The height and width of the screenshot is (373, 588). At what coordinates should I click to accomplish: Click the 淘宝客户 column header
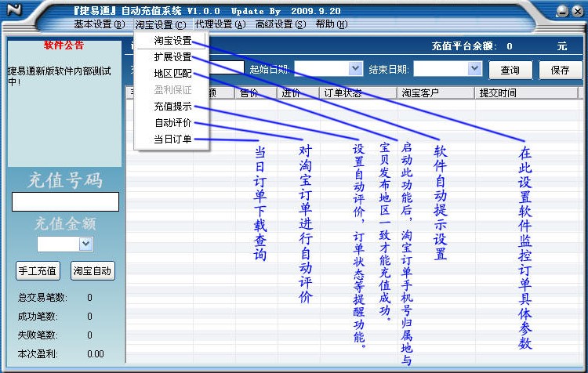pyautogui.click(x=436, y=93)
